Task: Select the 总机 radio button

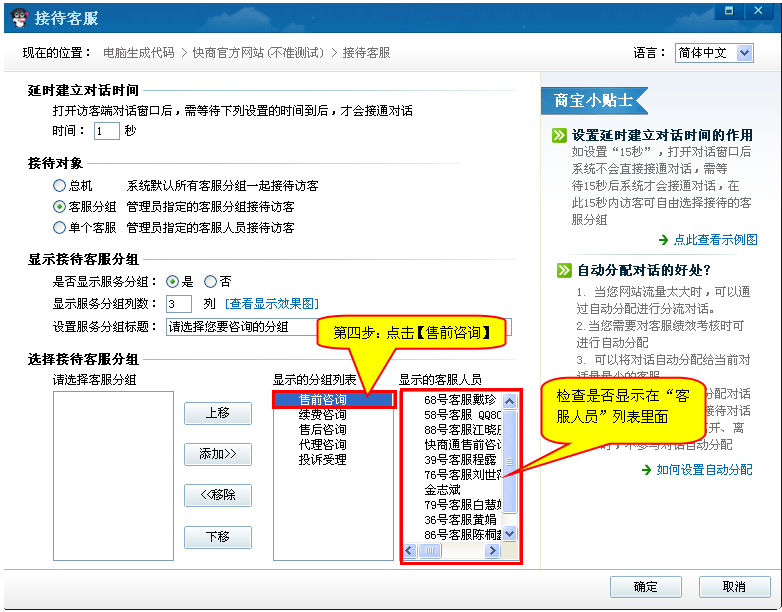Action: (59, 186)
